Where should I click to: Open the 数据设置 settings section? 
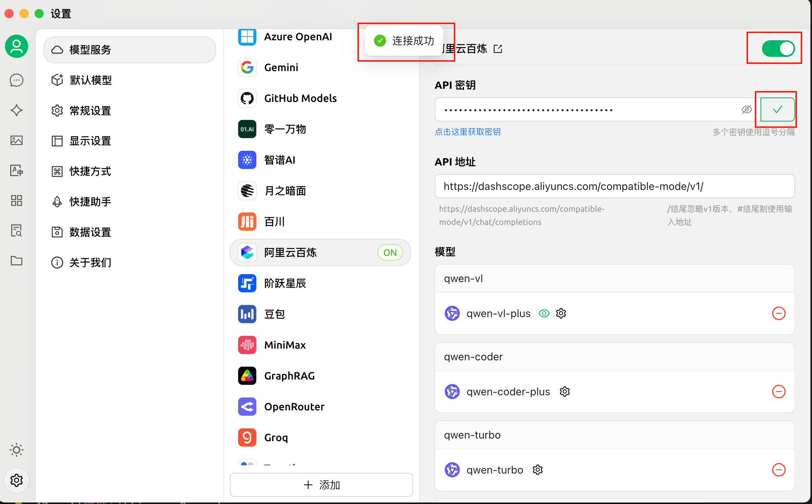129,232
